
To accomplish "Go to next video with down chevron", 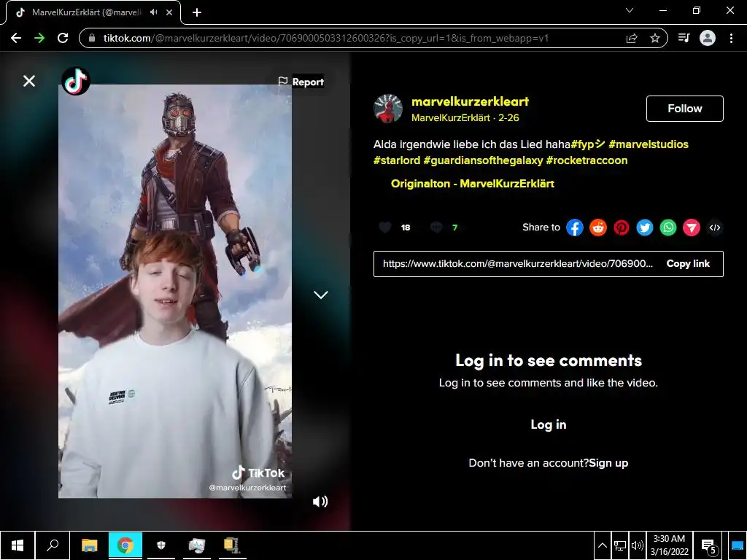I will [321, 295].
